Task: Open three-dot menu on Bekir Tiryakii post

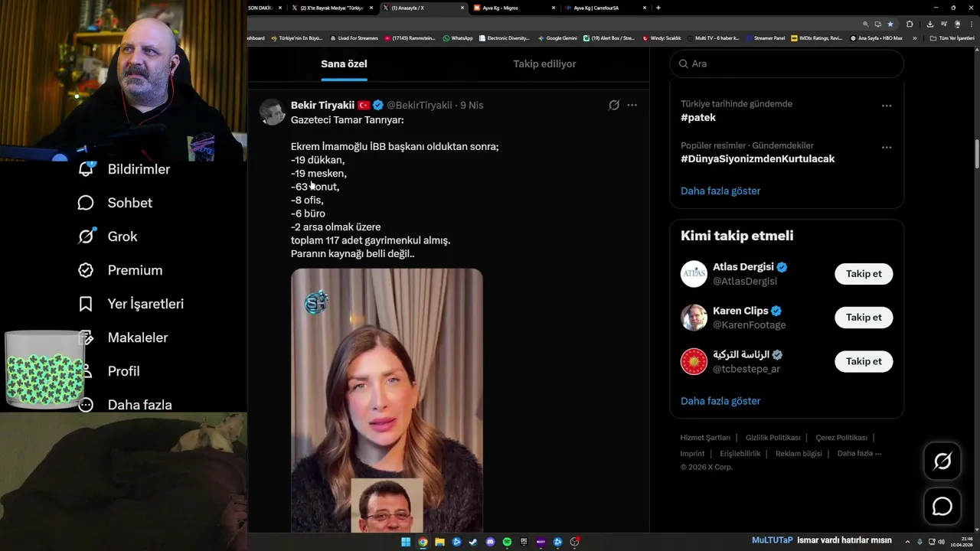Action: [x=632, y=105]
